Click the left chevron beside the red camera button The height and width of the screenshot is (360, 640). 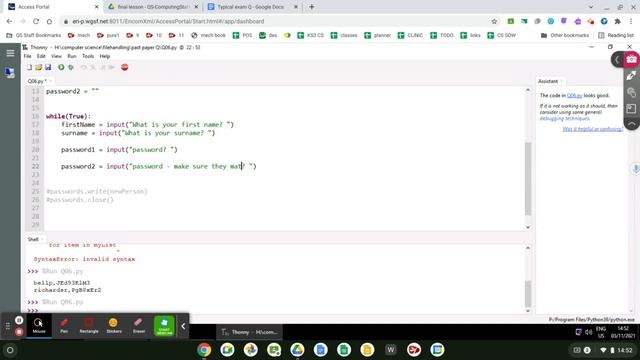tap(617, 60)
